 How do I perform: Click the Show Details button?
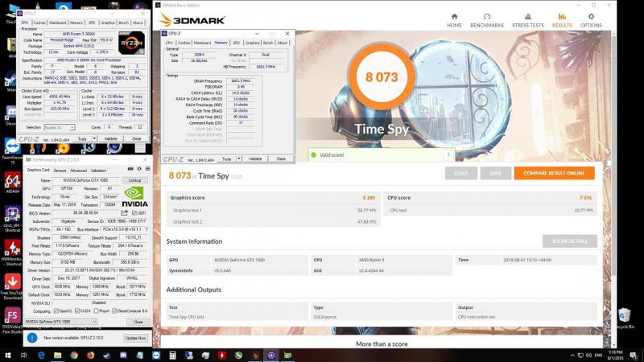(570, 241)
